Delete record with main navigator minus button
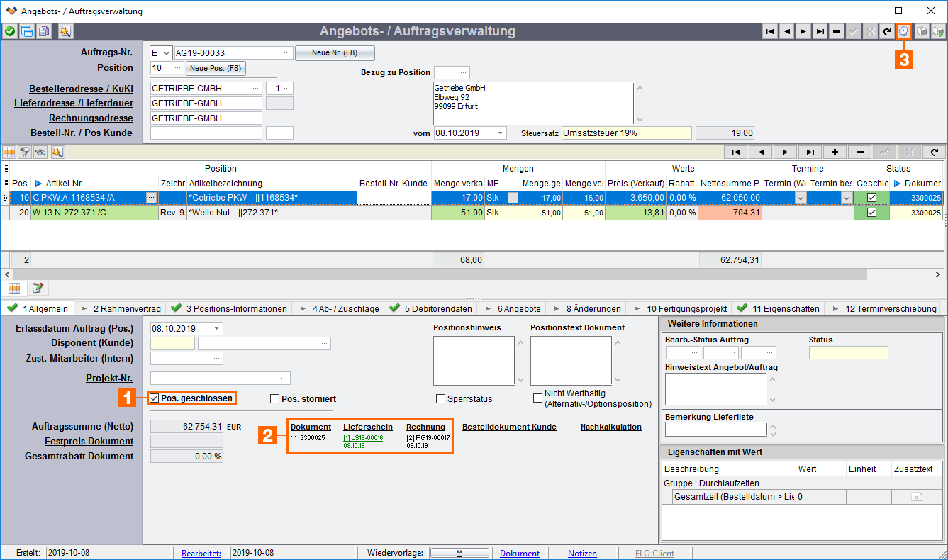 (837, 31)
